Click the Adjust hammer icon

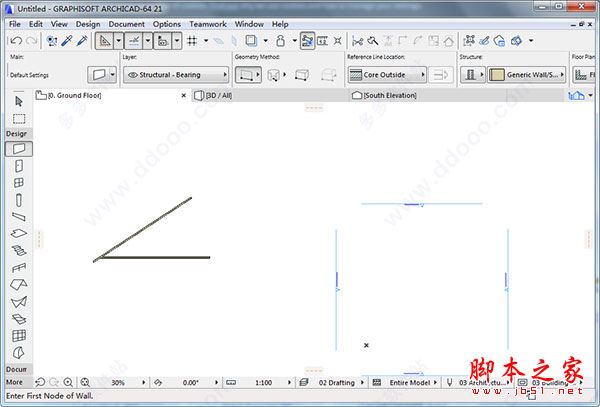(x=372, y=41)
